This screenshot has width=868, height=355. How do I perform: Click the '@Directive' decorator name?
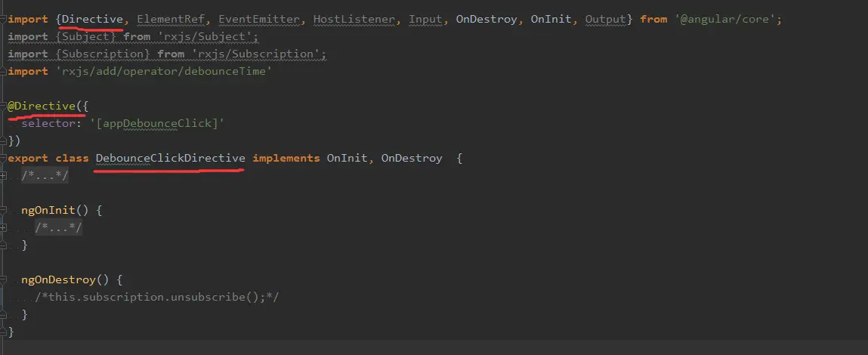coord(41,106)
